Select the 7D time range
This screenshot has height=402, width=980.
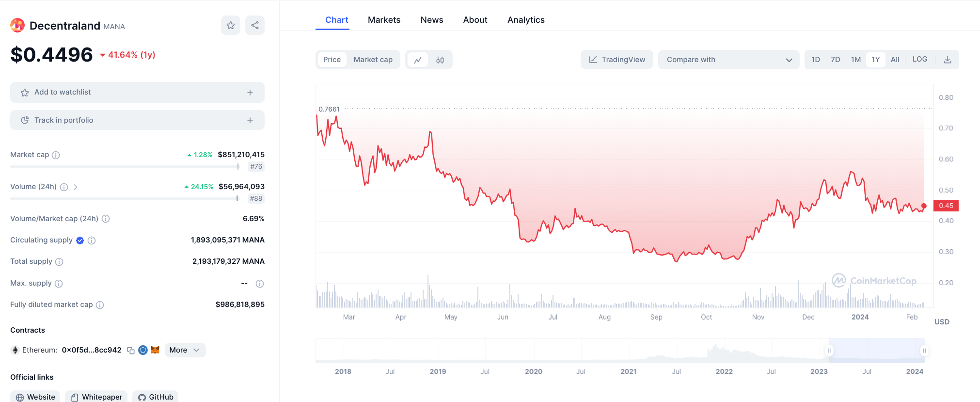click(x=835, y=60)
